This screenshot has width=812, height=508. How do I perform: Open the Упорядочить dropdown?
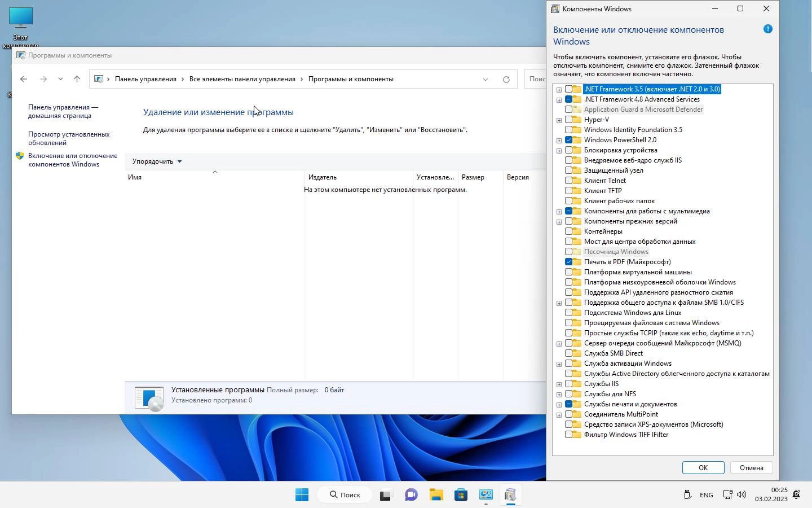(x=157, y=161)
